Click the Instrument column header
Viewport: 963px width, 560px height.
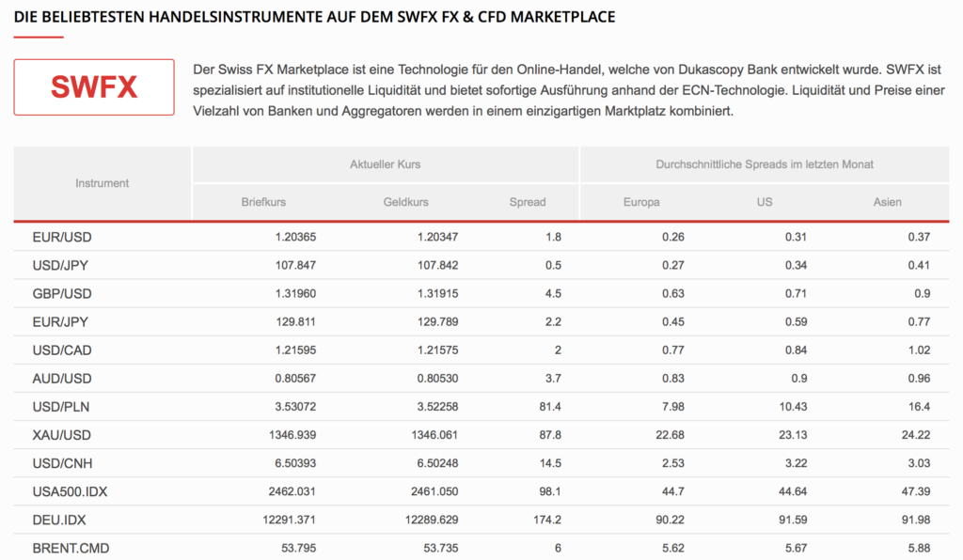(x=102, y=183)
